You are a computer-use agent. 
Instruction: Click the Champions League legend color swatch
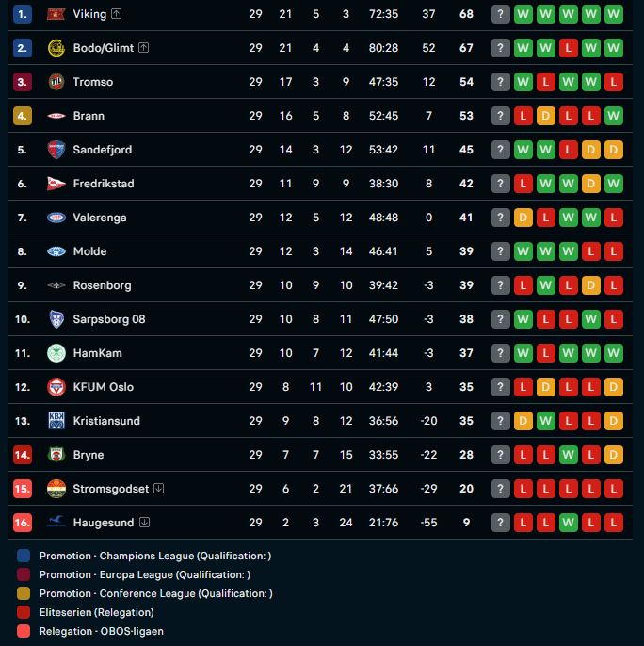[x=24, y=557]
